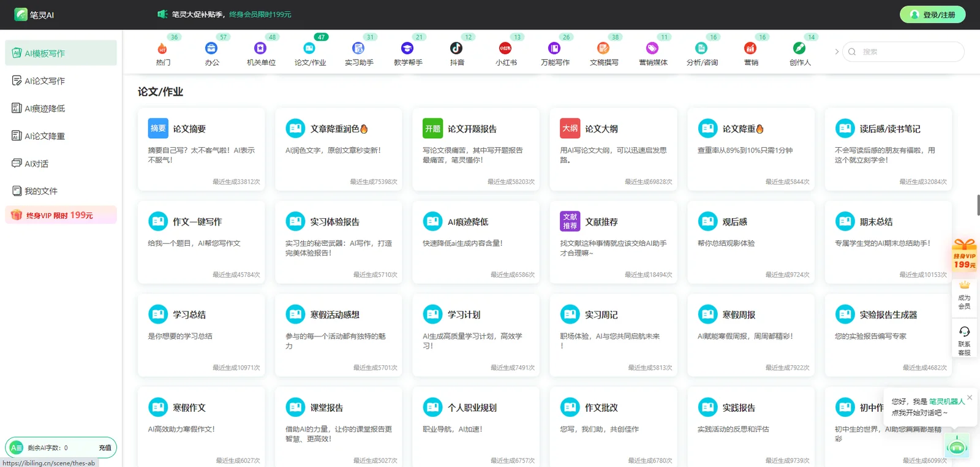Open the 抖音 category icon

456,48
